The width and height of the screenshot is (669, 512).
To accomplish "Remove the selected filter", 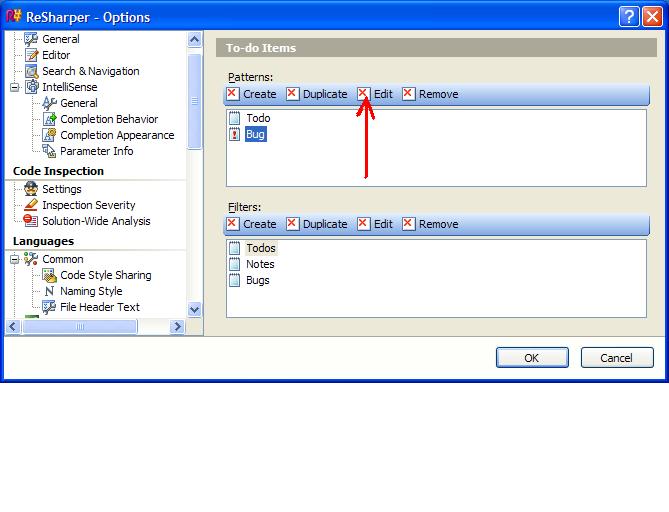I will point(430,224).
